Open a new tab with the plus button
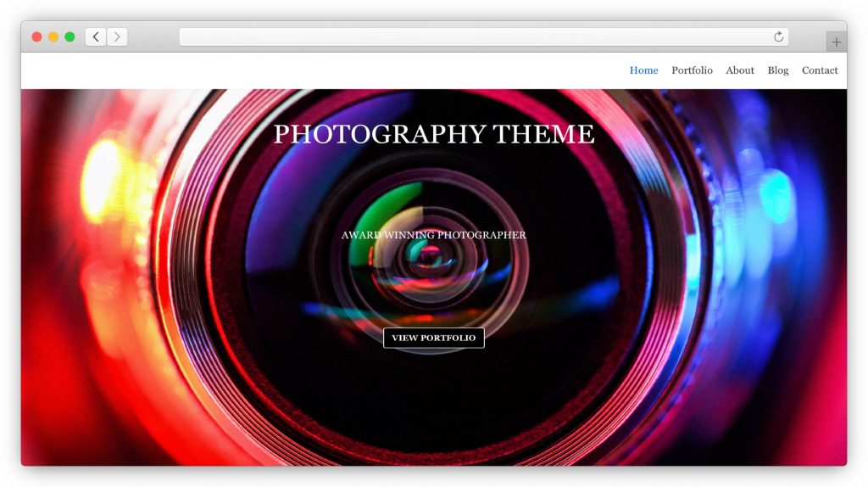 836,42
